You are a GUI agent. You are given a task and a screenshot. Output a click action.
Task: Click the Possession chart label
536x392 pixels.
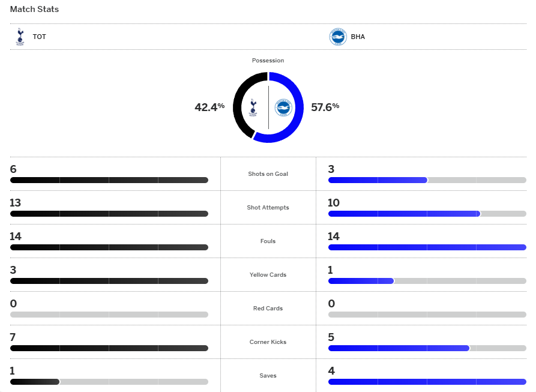[x=268, y=61]
